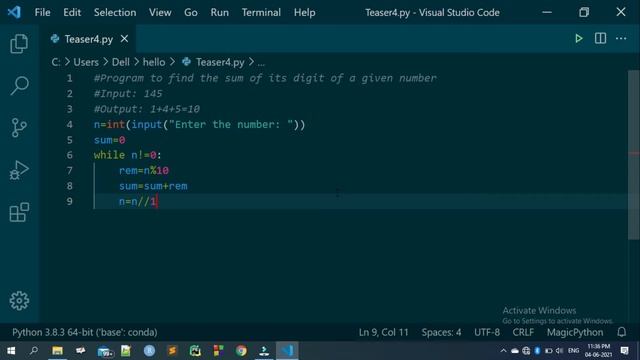
Task: Open Action Center notifications
Action: click(624, 351)
